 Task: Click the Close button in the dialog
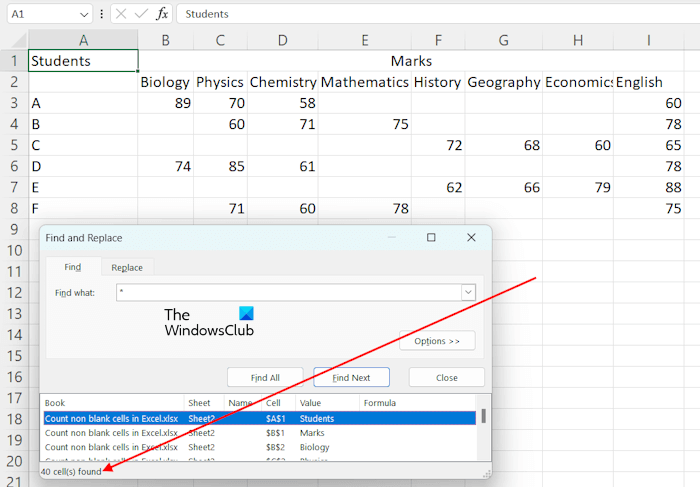coord(447,378)
